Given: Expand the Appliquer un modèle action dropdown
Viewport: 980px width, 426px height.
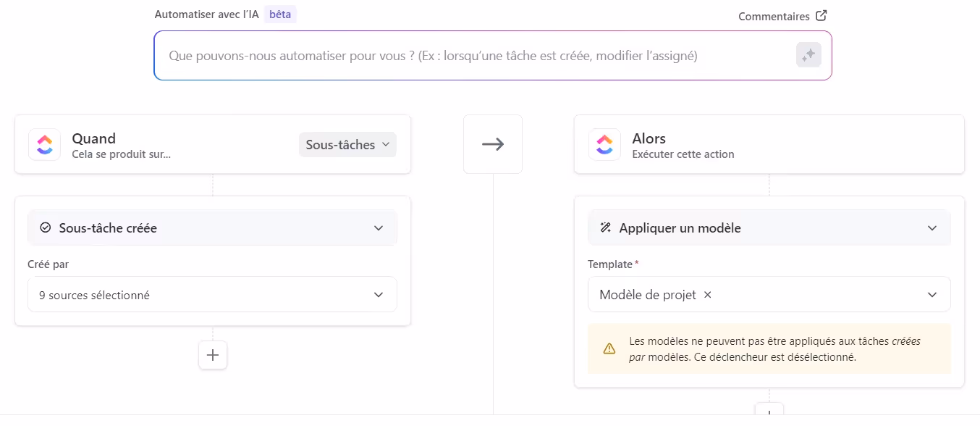Looking at the screenshot, I should [x=932, y=227].
